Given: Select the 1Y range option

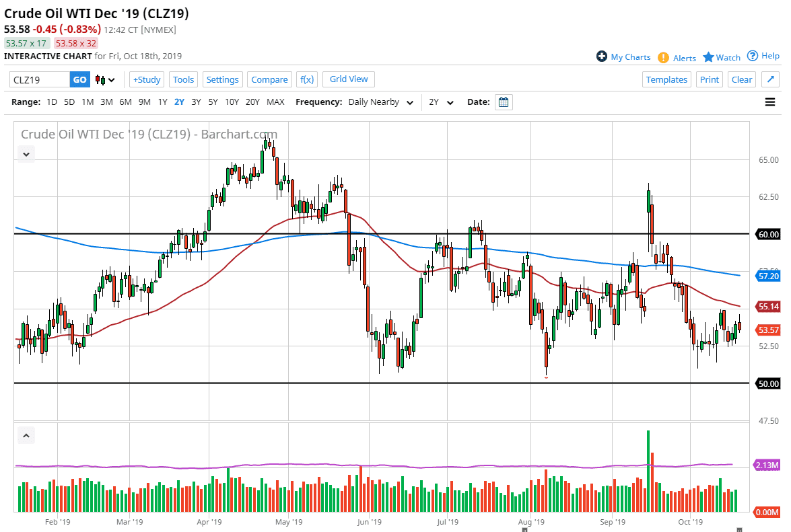Looking at the screenshot, I should (162, 102).
